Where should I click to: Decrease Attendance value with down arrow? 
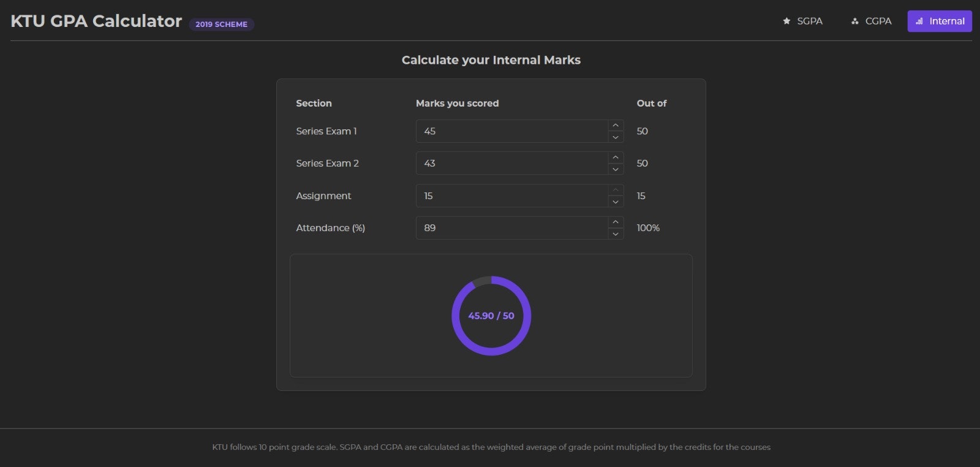pyautogui.click(x=616, y=234)
